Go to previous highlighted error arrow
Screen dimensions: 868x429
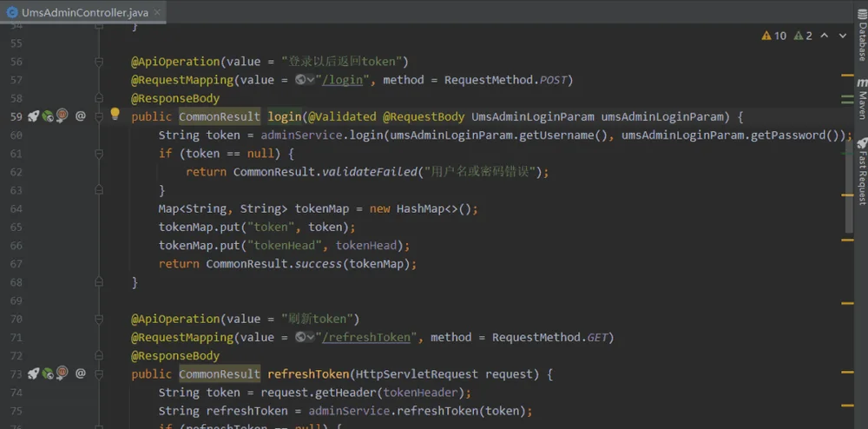point(825,36)
